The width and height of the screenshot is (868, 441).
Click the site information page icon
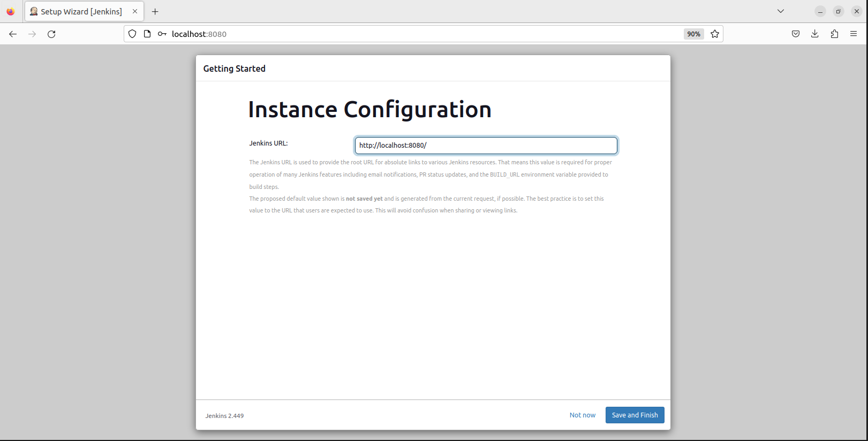pyautogui.click(x=147, y=34)
